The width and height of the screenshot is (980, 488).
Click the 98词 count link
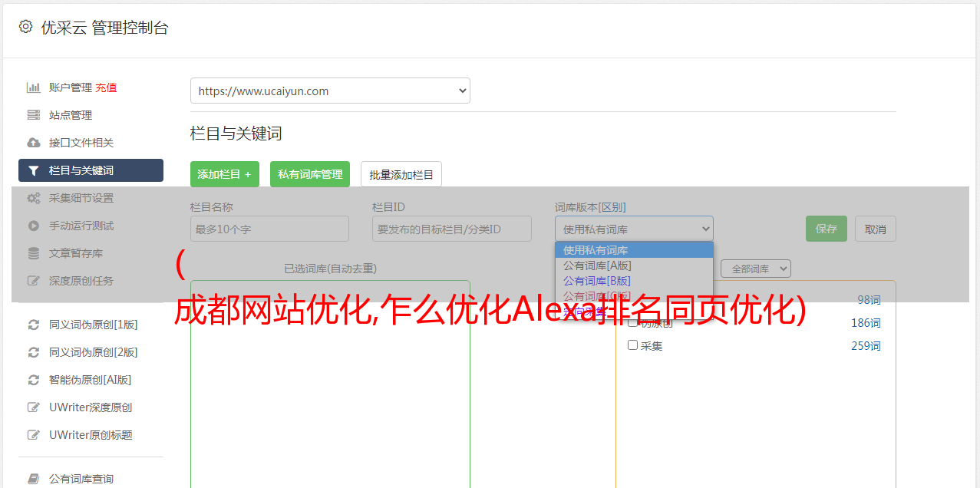click(869, 300)
